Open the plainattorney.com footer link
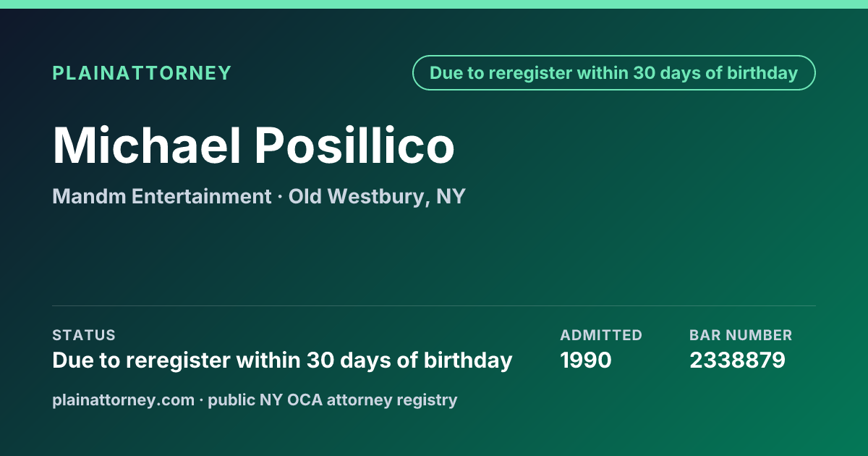Image resolution: width=868 pixels, height=456 pixels. pyautogui.click(x=124, y=400)
